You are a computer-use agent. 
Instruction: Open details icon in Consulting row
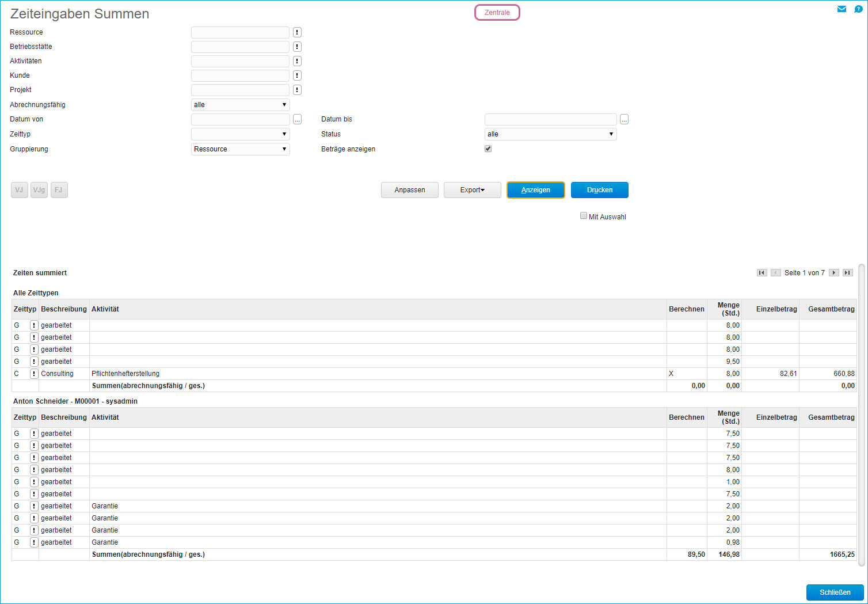coord(34,374)
